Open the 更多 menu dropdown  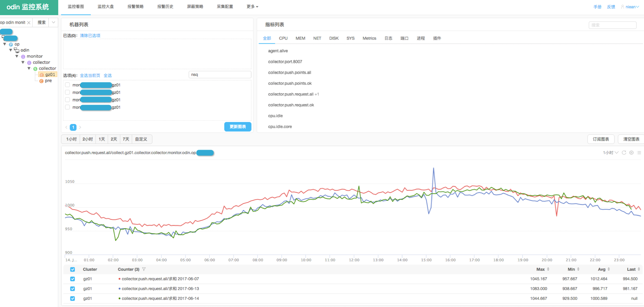click(x=252, y=7)
